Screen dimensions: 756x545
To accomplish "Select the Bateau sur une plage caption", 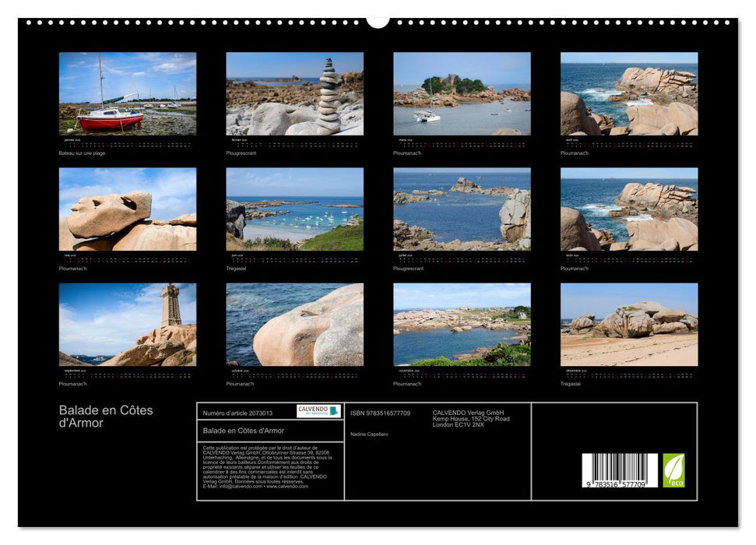I will 80,154.
